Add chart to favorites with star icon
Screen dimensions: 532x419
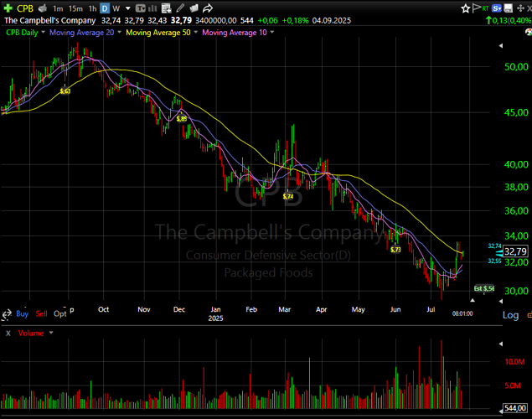pyautogui.click(x=466, y=8)
